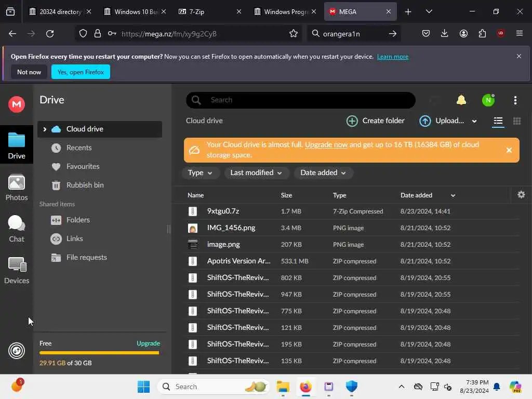
Task: Click Upgrade now link in banner
Action: click(x=326, y=144)
